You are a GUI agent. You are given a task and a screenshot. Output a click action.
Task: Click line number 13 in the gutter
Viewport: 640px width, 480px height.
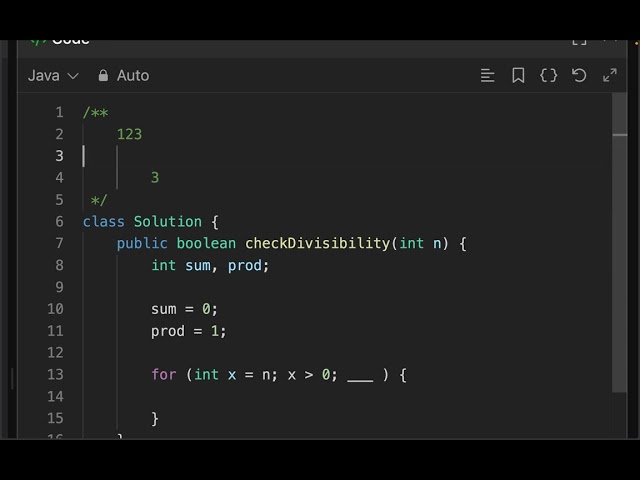pos(56,375)
